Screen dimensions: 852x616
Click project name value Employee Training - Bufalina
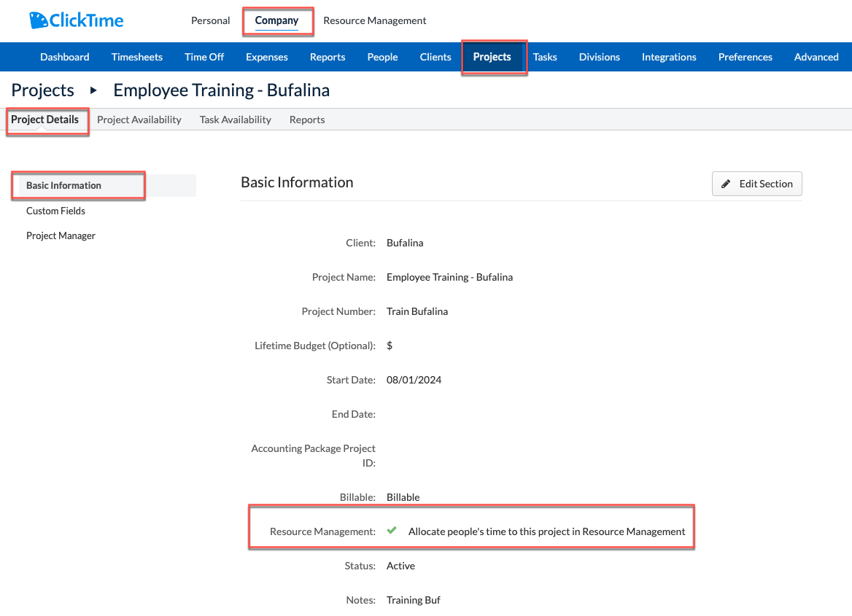(x=449, y=277)
